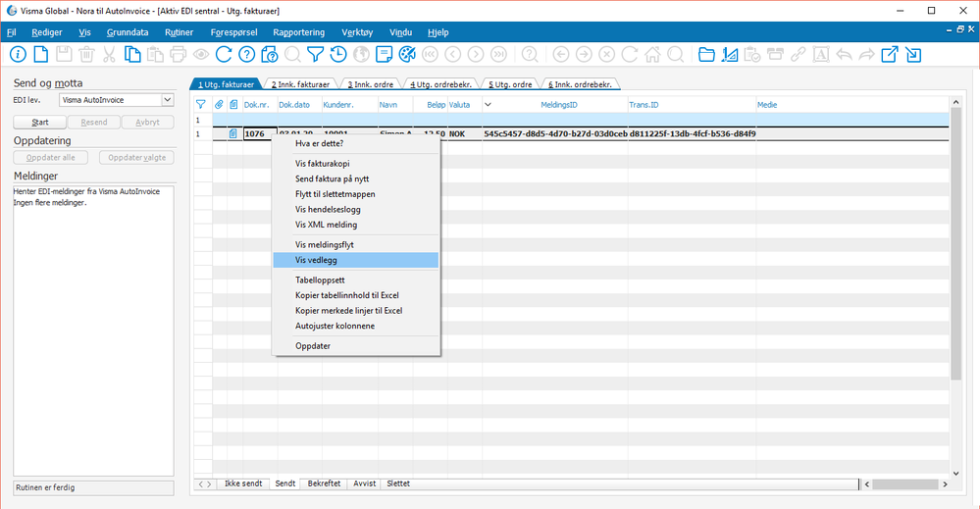This screenshot has height=509, width=980.
Task: Click the copy icon in the toolbar
Action: 131,55
